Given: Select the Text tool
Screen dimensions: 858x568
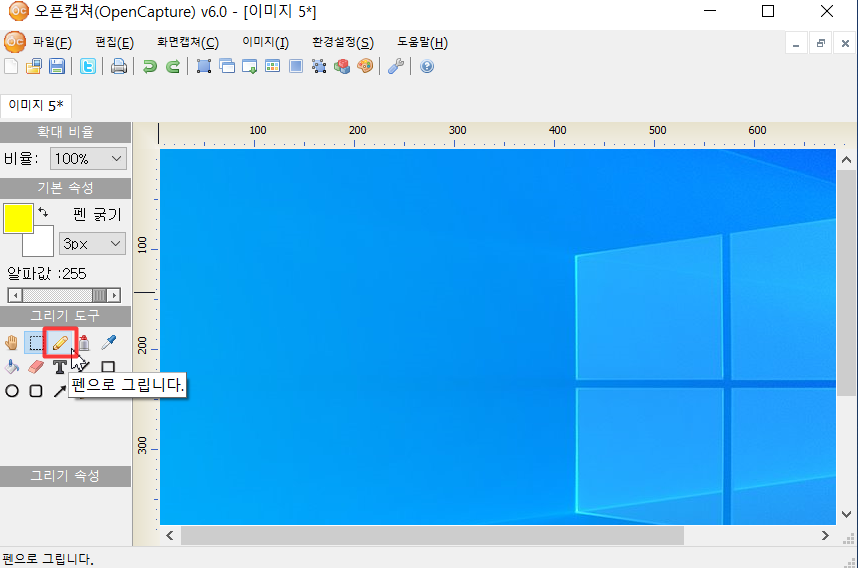Looking at the screenshot, I should pos(60,367).
